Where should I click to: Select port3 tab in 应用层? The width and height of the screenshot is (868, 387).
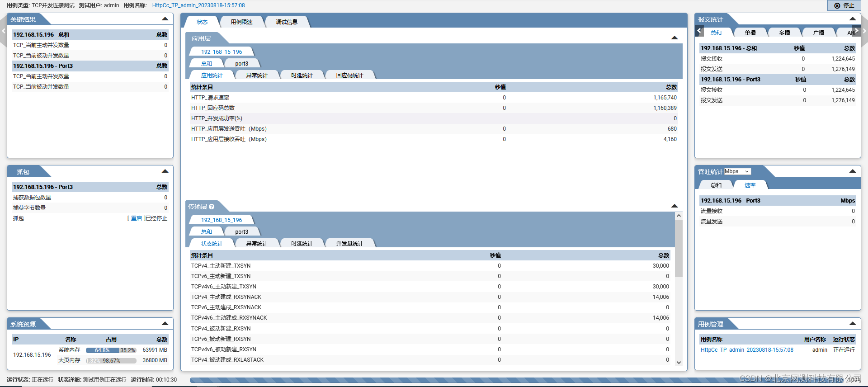241,64
